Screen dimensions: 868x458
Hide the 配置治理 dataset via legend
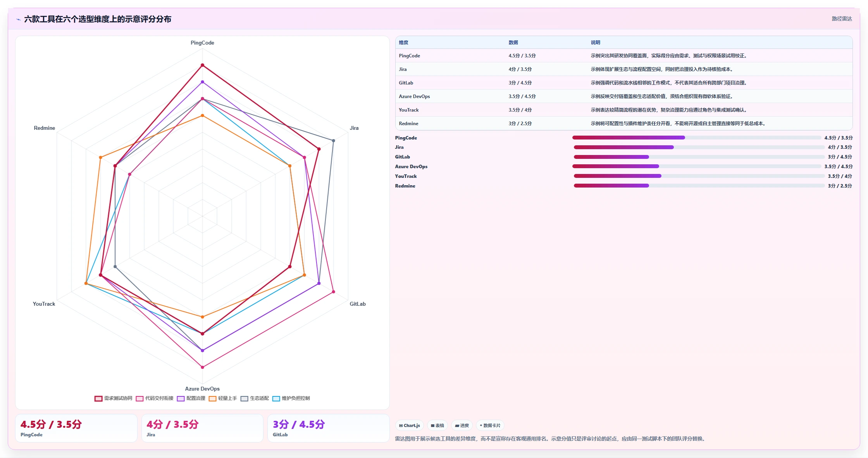(x=191, y=398)
